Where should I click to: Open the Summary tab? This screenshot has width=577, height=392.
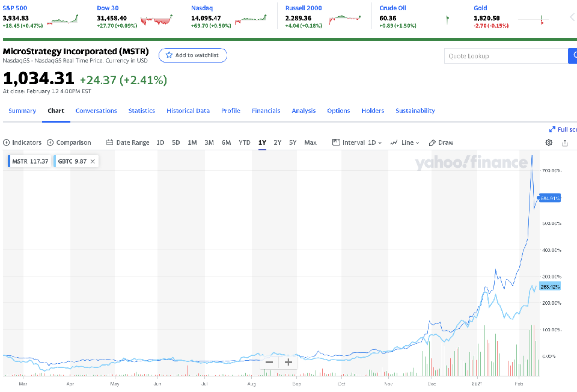[22, 111]
